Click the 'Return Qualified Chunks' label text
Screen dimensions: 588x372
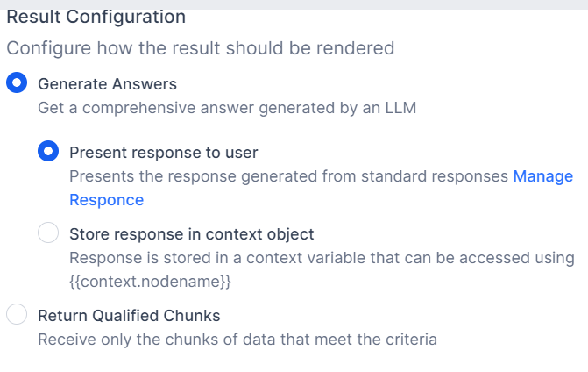(x=129, y=315)
